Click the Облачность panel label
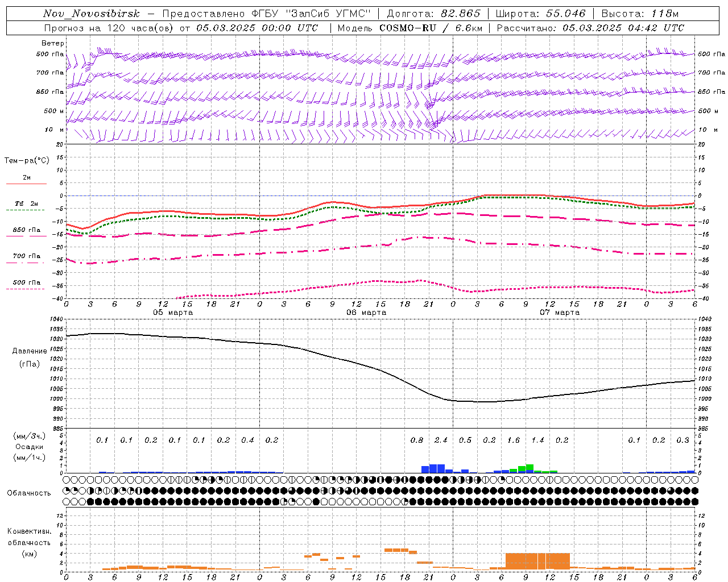 point(29,493)
